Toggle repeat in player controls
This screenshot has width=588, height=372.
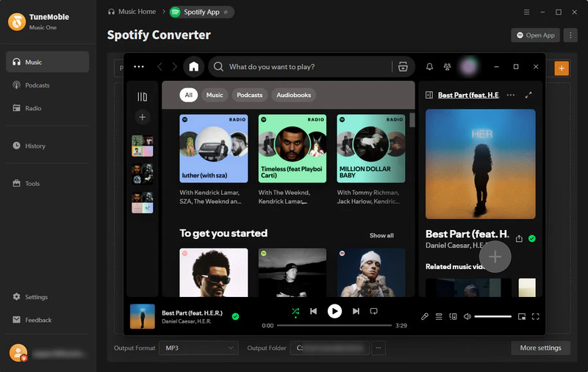click(x=373, y=311)
